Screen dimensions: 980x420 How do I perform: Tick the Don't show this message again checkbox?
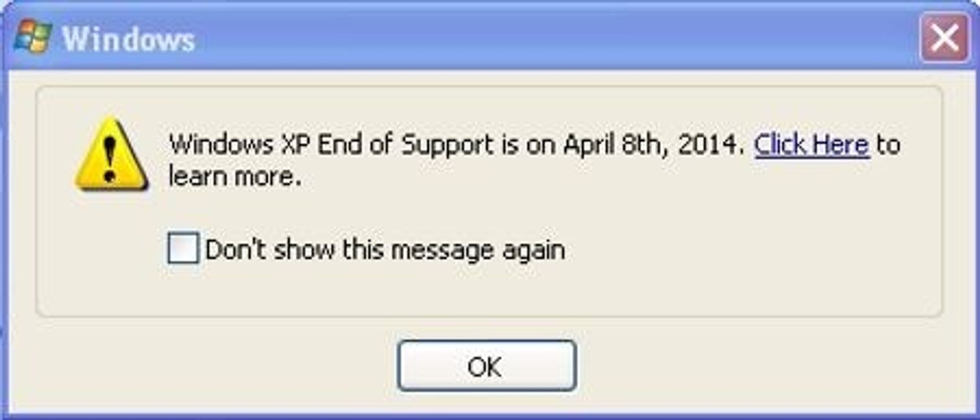click(x=183, y=248)
